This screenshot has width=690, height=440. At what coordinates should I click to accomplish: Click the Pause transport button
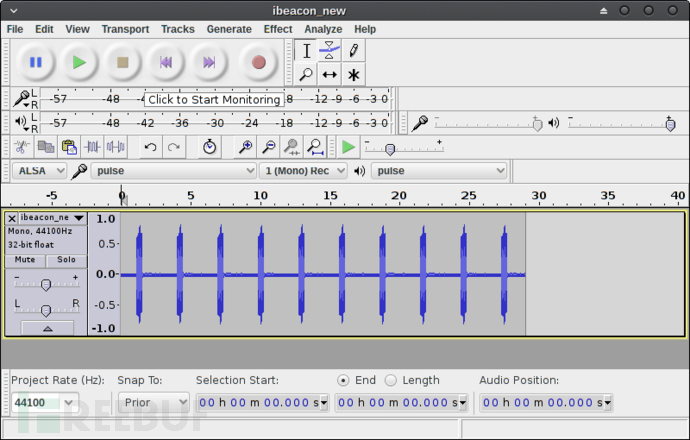click(x=36, y=62)
